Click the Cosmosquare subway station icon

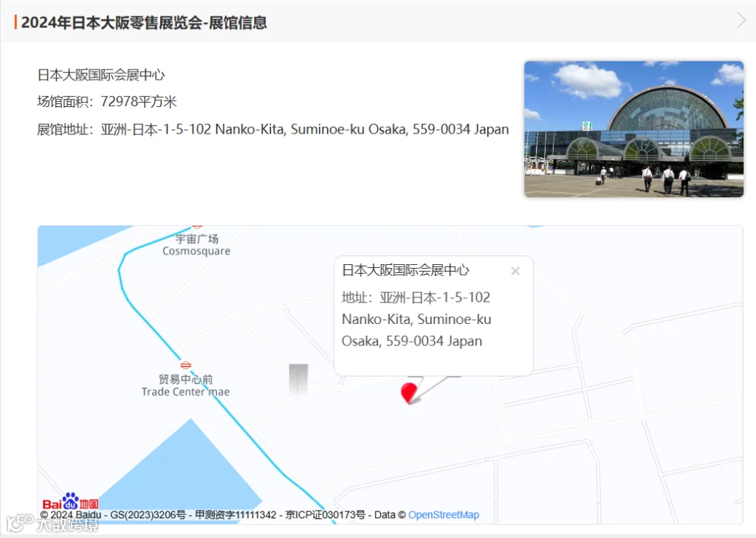[196, 227]
